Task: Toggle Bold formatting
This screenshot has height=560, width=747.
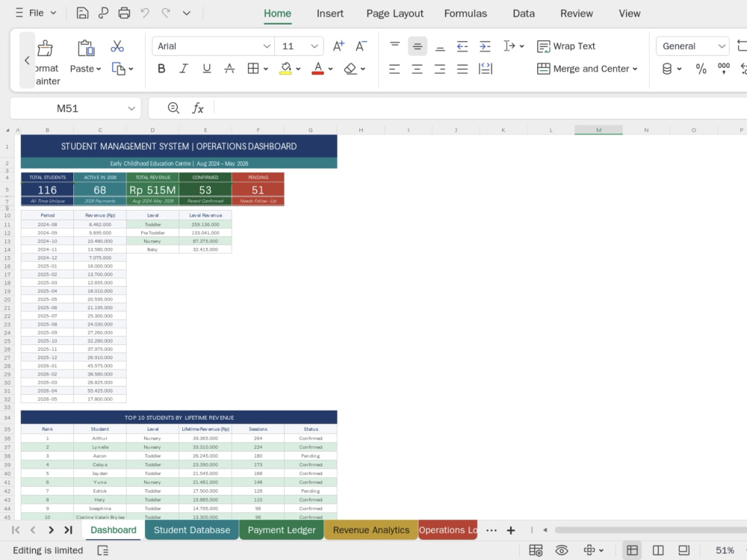Action: point(161,69)
